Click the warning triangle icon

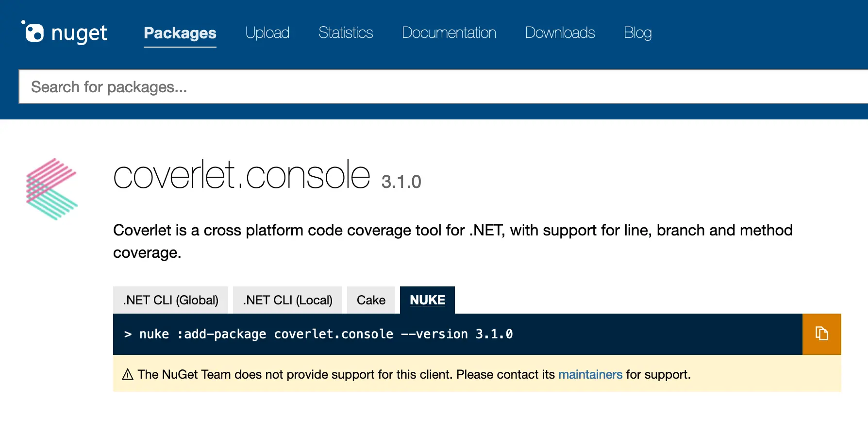coord(128,374)
